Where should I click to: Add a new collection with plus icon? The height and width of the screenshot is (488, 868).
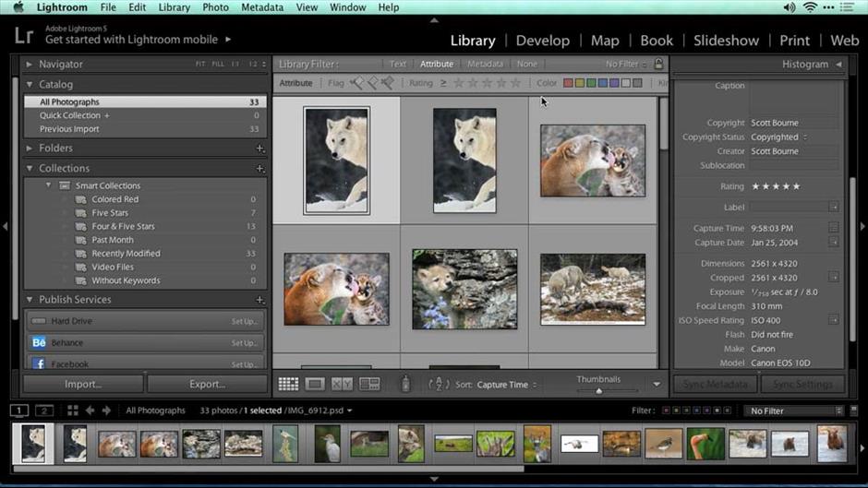click(259, 168)
